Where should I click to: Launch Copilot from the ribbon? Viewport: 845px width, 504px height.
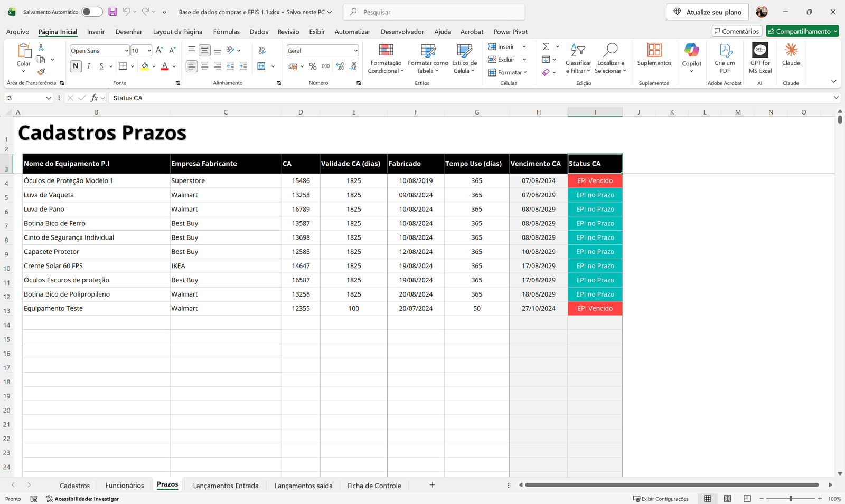click(x=692, y=58)
